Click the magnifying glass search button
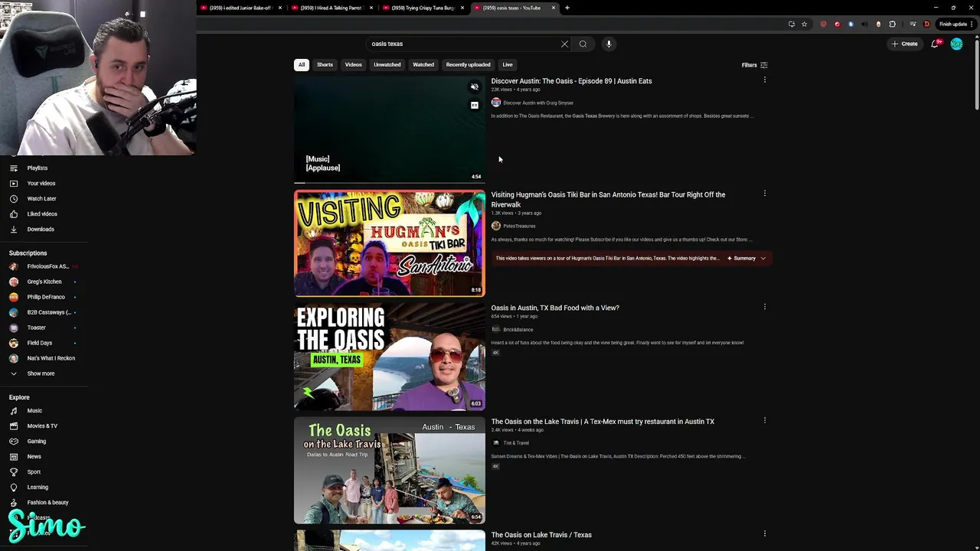980x551 pixels. click(583, 44)
